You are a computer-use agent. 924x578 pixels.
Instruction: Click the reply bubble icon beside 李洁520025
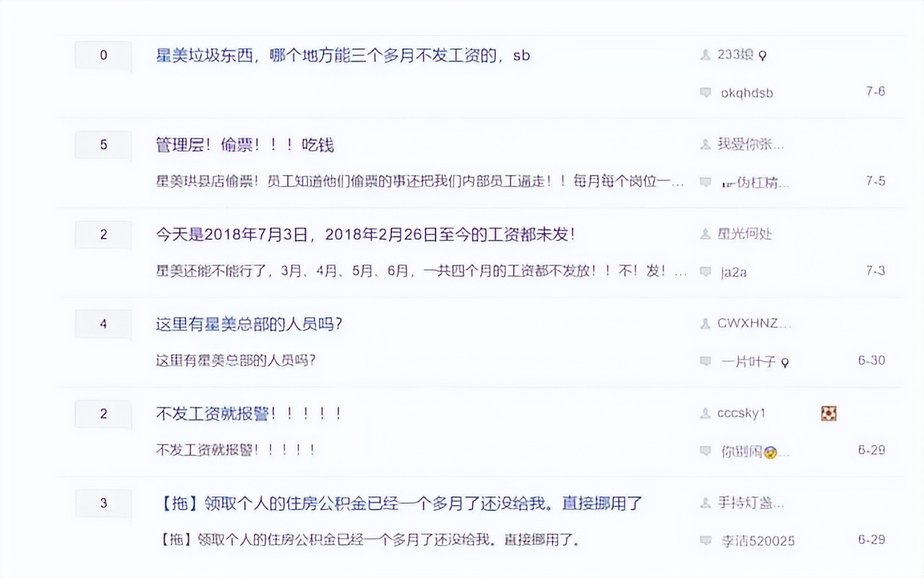click(705, 541)
